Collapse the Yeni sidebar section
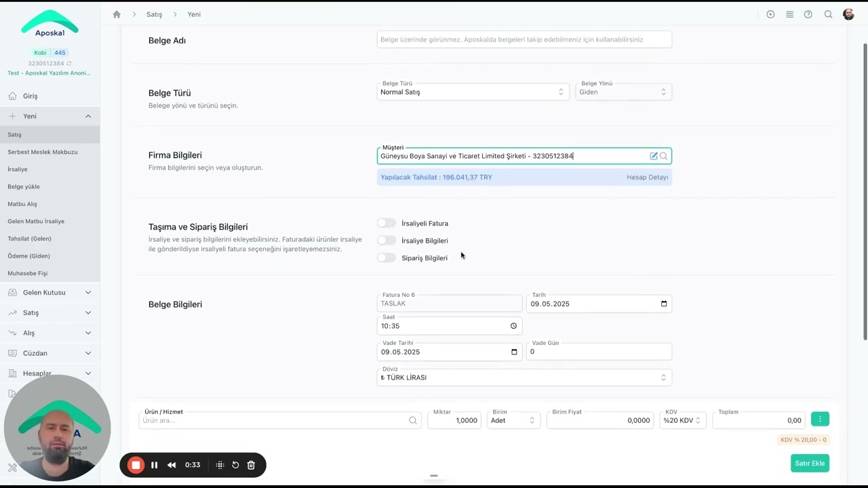The width and height of the screenshot is (868, 488). click(88, 117)
